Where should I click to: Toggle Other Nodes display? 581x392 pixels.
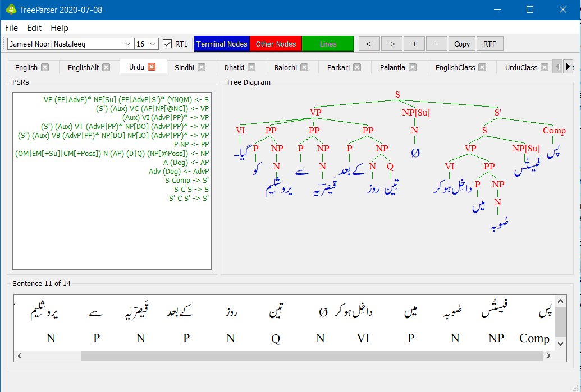(276, 43)
